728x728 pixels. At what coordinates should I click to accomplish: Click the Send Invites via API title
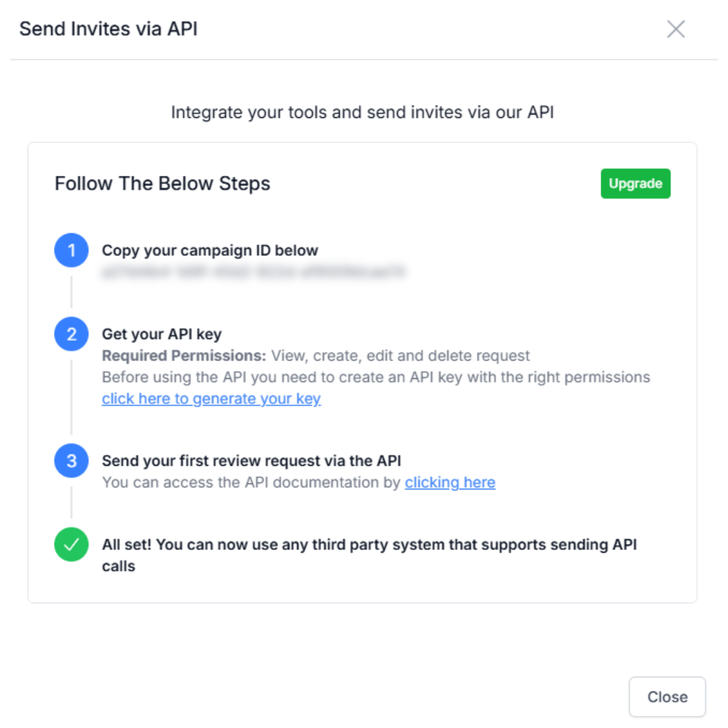[109, 29]
